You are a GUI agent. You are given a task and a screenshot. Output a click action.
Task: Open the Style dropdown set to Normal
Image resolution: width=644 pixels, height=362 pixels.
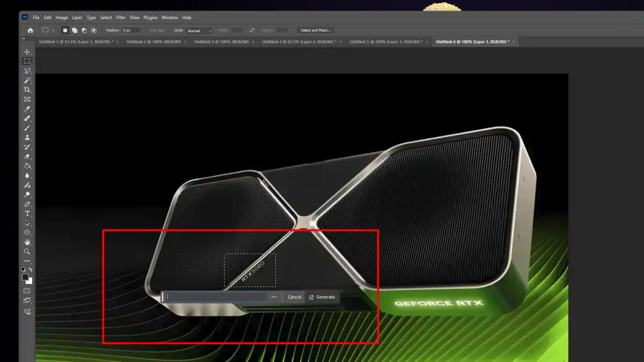pyautogui.click(x=200, y=31)
